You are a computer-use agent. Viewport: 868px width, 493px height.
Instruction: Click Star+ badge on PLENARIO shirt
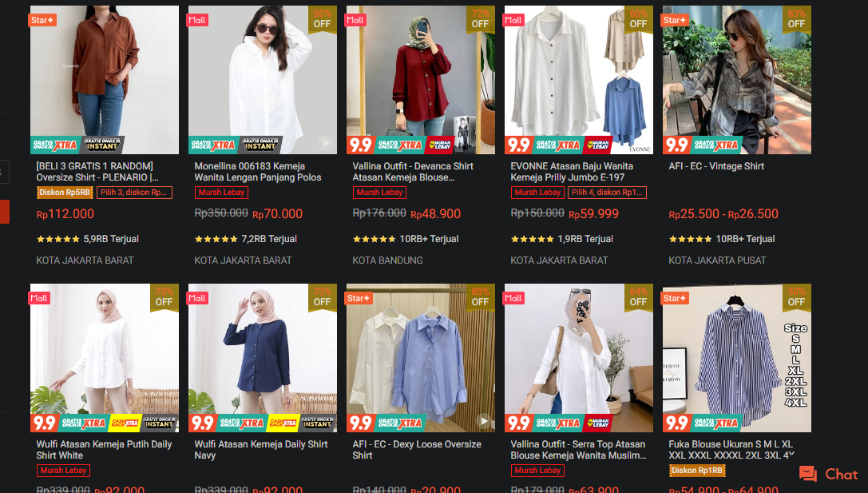coord(42,20)
